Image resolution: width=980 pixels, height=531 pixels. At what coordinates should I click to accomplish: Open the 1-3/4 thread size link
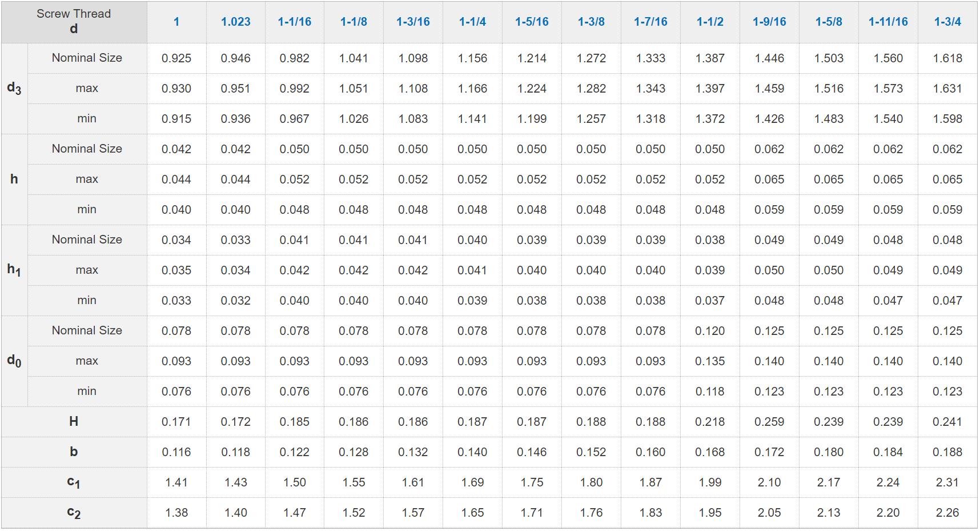pyautogui.click(x=947, y=22)
